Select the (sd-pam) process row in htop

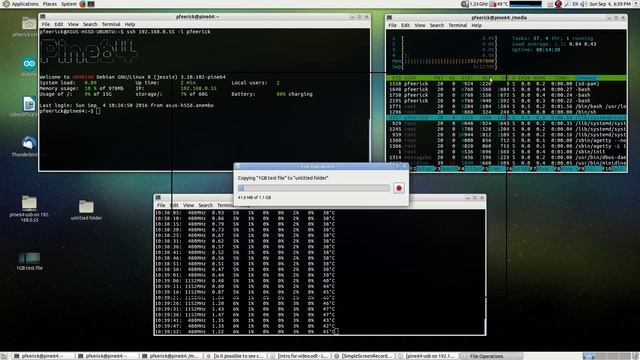coord(506,84)
